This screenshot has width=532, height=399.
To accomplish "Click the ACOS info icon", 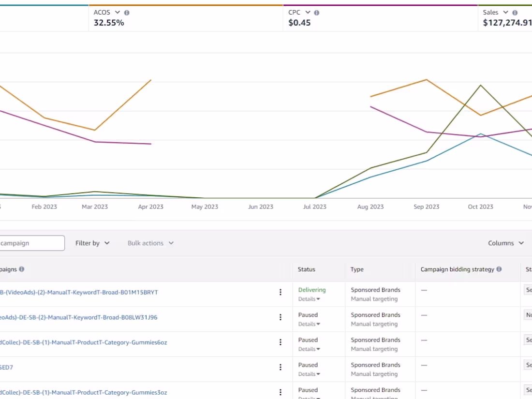I will (127, 13).
